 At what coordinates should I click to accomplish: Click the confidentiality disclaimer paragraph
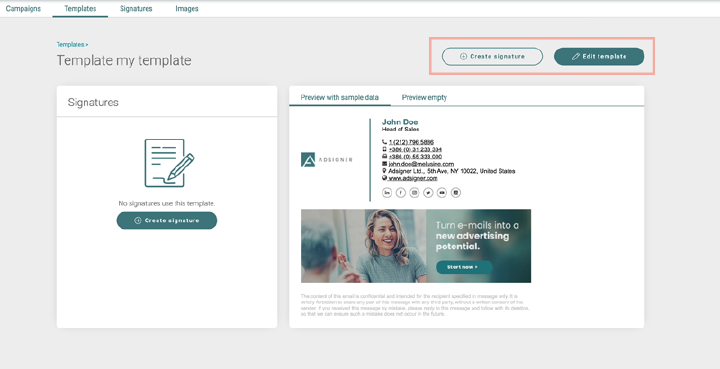(x=415, y=305)
